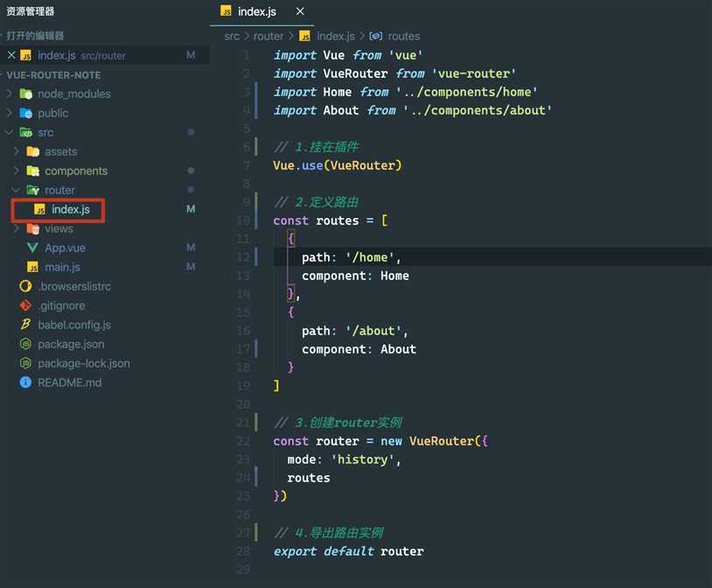Click the Vue icon beside App.vue
The image size is (712, 588).
(x=33, y=248)
